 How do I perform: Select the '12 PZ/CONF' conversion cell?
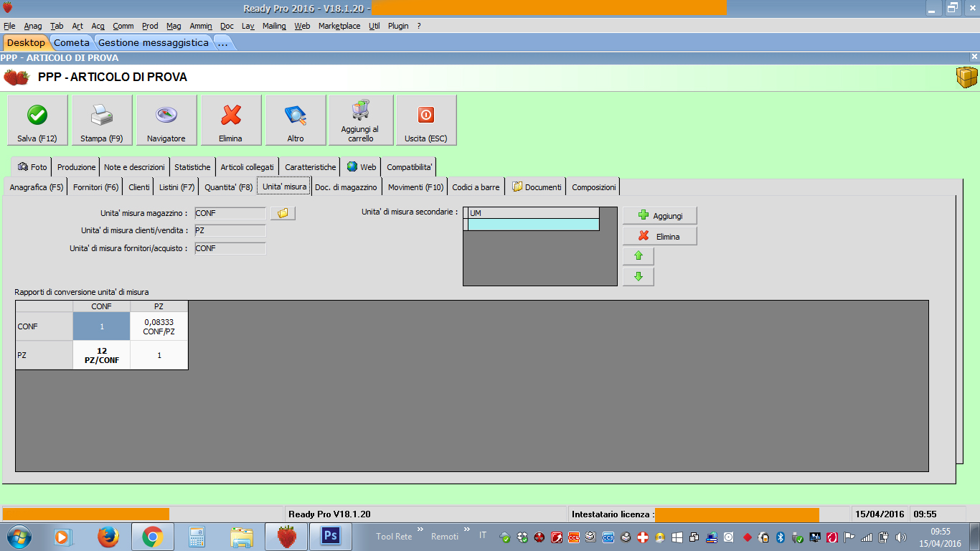coord(102,355)
